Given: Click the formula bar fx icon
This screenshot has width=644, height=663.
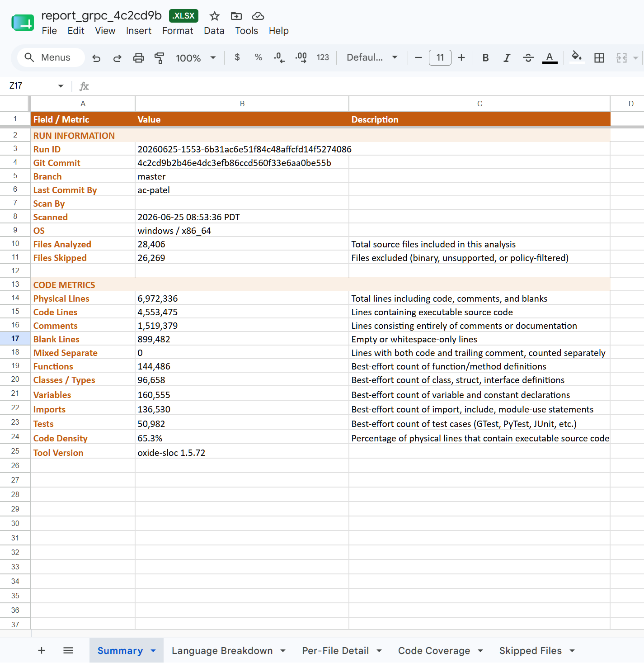Looking at the screenshot, I should coord(84,86).
